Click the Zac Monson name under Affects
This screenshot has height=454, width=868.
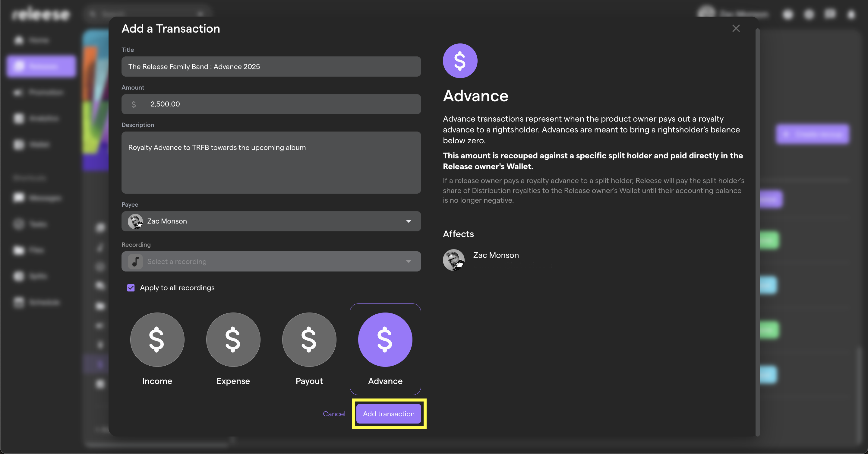[x=496, y=255]
